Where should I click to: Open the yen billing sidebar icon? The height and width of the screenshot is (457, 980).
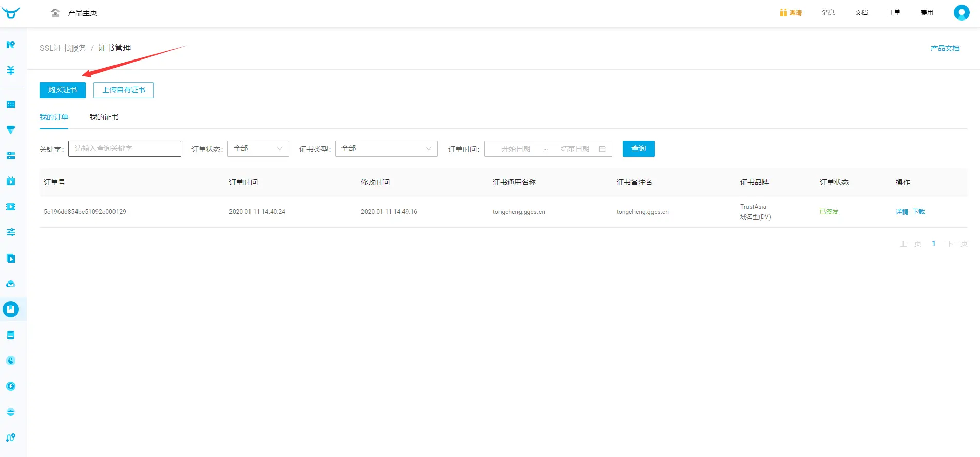point(11,70)
